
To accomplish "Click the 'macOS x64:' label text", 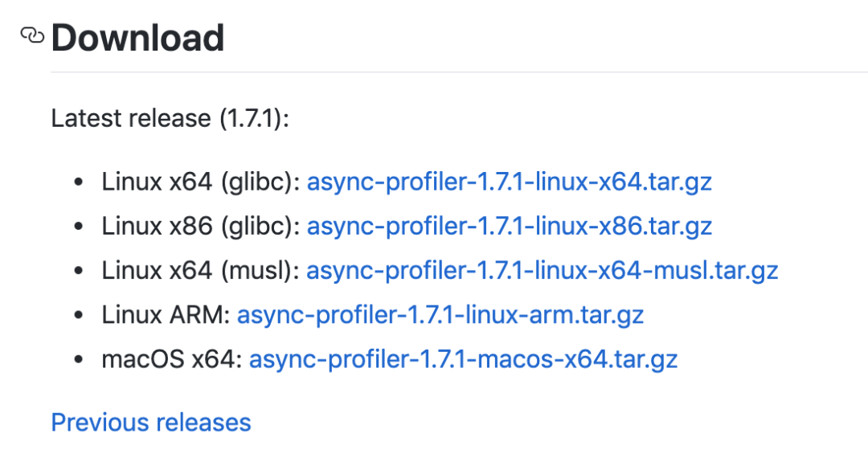I will click(172, 359).
